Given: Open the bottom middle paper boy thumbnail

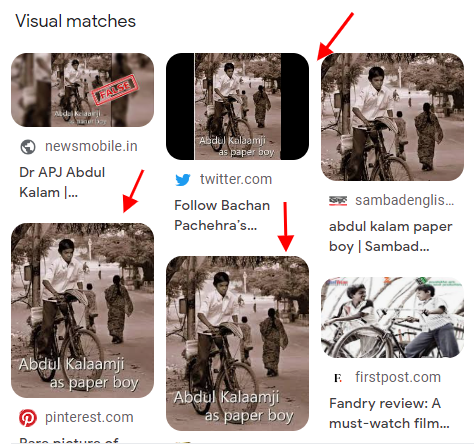Looking at the screenshot, I should coord(237,343).
